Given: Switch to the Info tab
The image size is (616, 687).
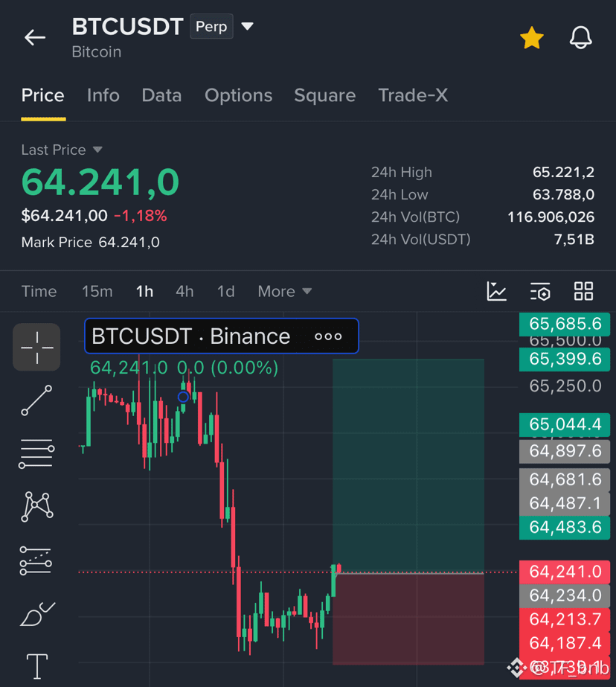Looking at the screenshot, I should click(103, 95).
